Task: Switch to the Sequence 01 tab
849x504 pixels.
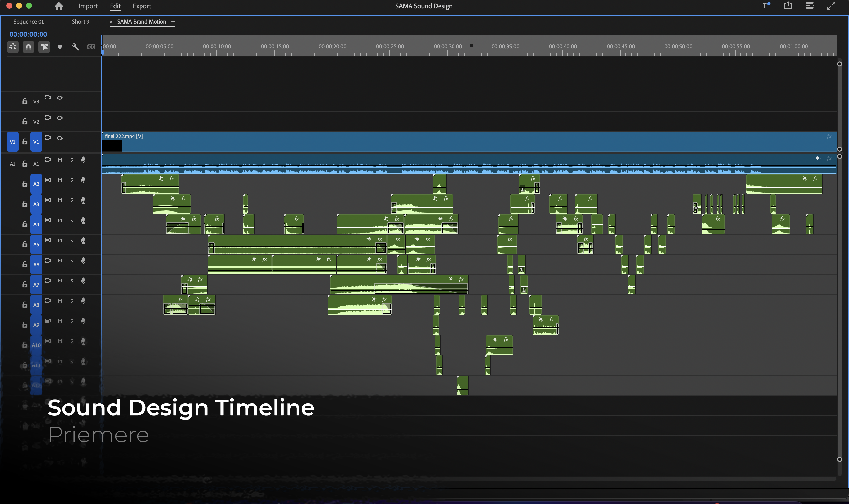Action: tap(29, 22)
